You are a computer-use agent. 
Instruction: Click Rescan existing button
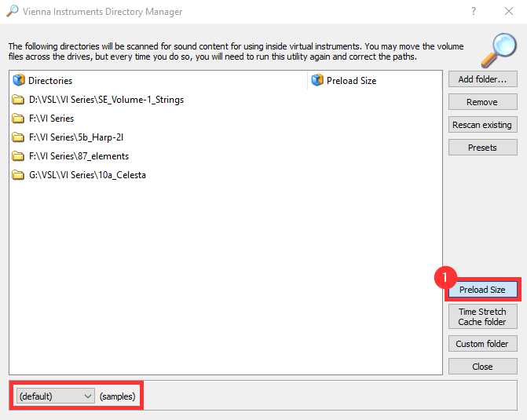[483, 125]
